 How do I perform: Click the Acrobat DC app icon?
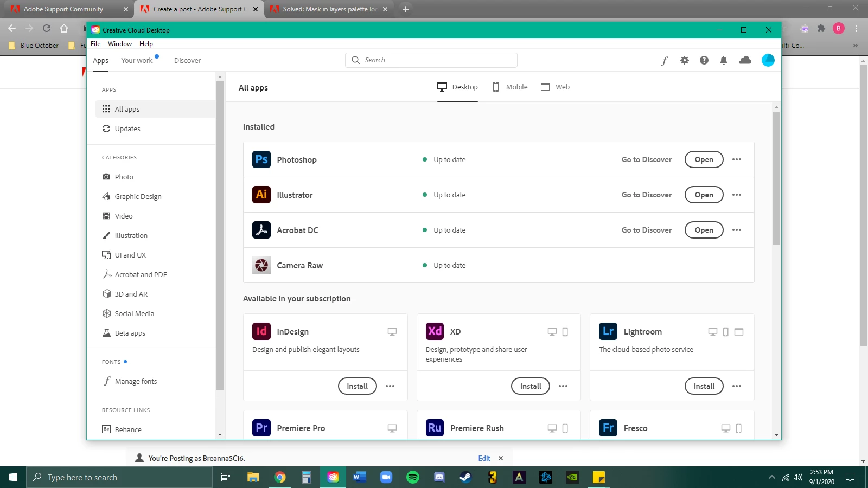tap(261, 230)
